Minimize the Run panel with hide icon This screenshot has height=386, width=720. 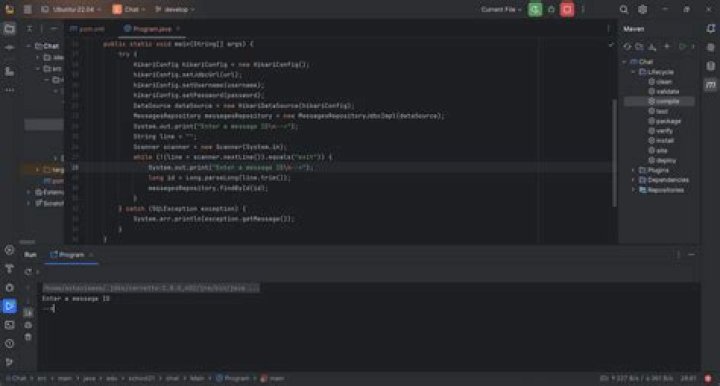[x=692, y=255]
